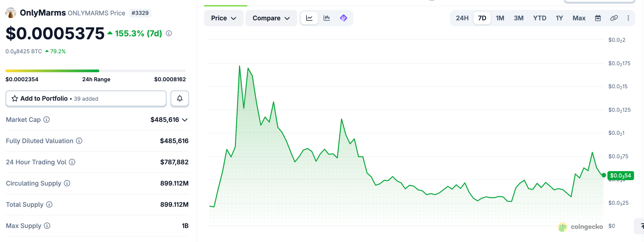Select the Max time range
Viewport: 644px width, 242px height.
(579, 18)
